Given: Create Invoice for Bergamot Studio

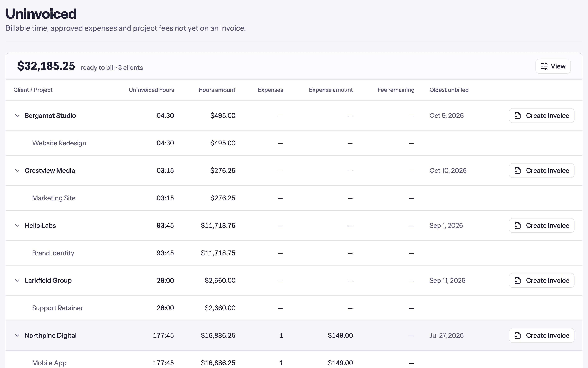Looking at the screenshot, I should click(x=542, y=116).
